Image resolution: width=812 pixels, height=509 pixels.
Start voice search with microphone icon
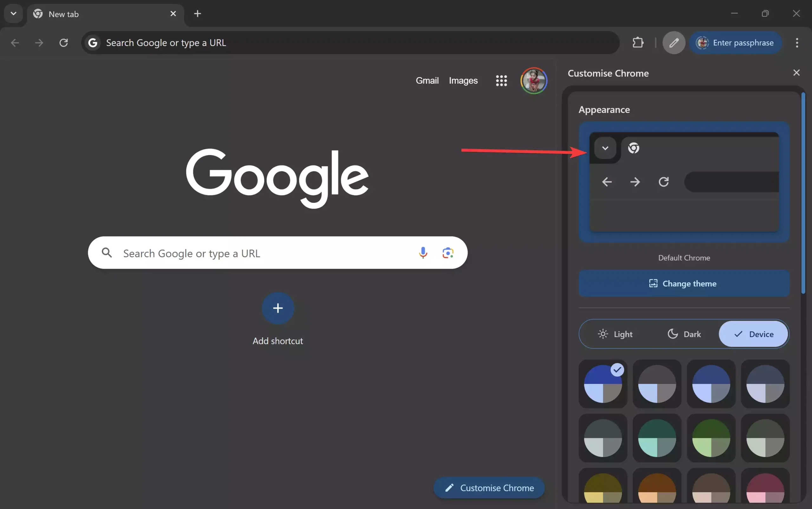tap(423, 253)
